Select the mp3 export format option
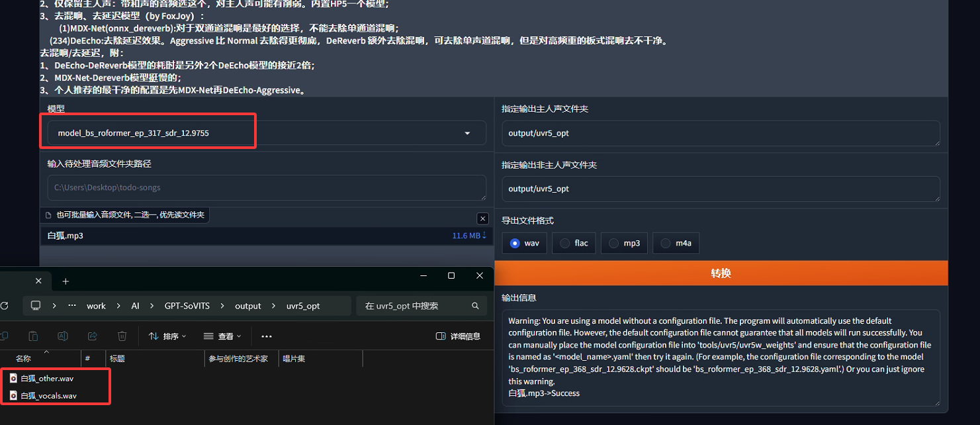This screenshot has width=980, height=425. pos(624,243)
